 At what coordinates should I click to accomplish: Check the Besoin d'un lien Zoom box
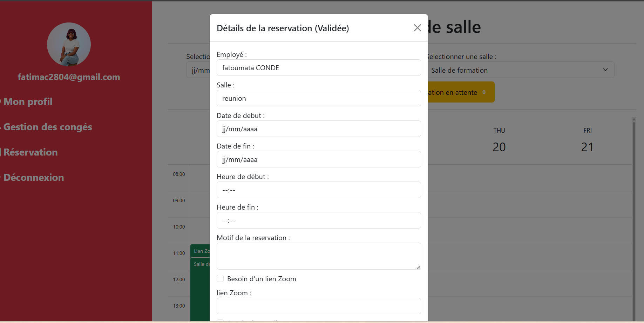click(220, 278)
